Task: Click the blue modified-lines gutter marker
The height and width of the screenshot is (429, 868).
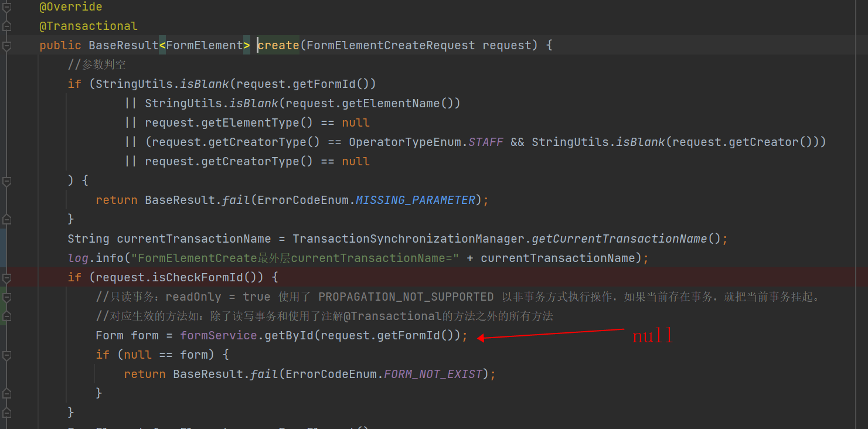Action: point(3,248)
